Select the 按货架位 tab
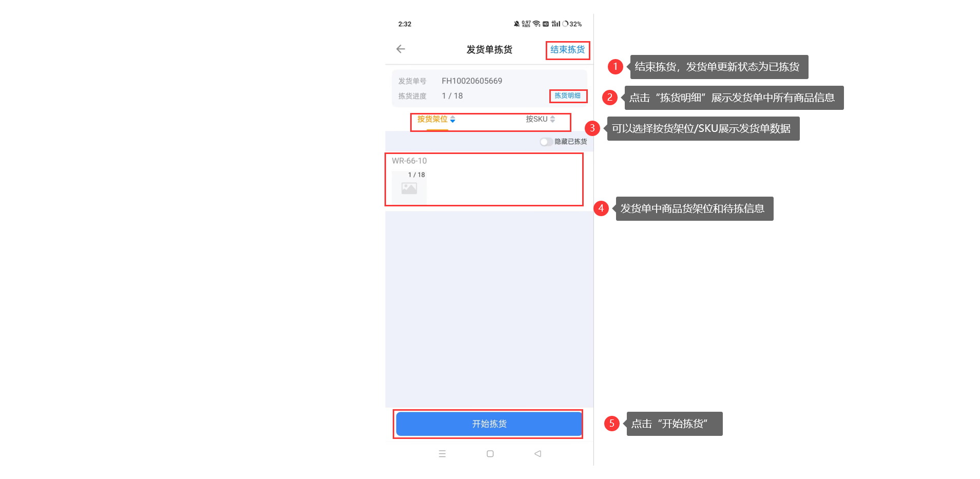The width and height of the screenshot is (980, 479). (432, 119)
